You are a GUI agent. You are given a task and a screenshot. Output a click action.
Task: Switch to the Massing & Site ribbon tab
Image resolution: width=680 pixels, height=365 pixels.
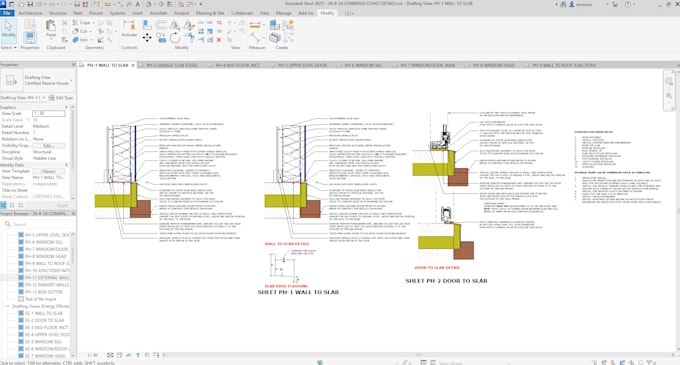coord(210,13)
